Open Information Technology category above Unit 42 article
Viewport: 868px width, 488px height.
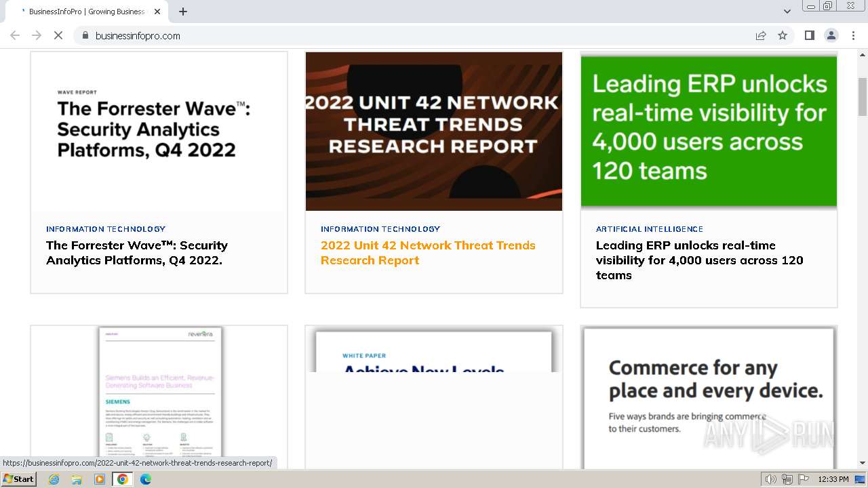click(x=380, y=229)
